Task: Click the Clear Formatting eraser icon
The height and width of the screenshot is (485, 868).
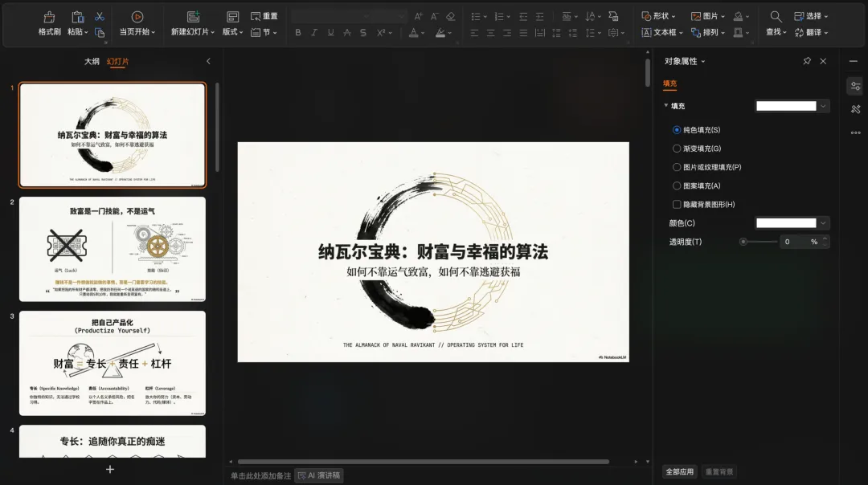Action: point(451,17)
